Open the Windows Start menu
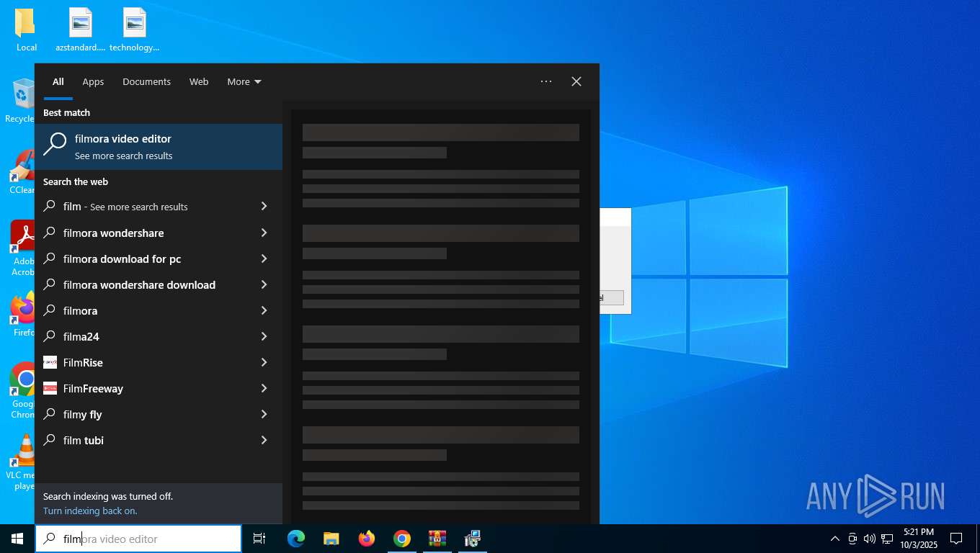Screen dimensions: 980x553 pyautogui.click(x=17, y=539)
